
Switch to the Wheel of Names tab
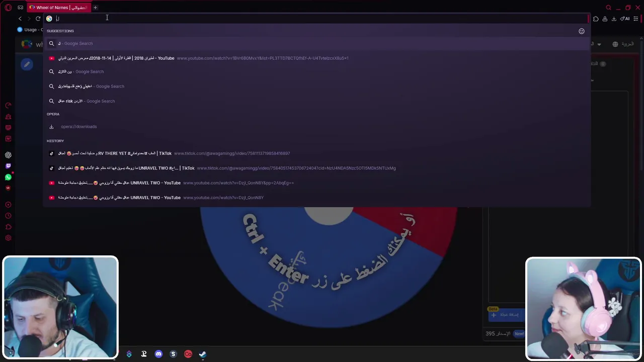coord(58,8)
